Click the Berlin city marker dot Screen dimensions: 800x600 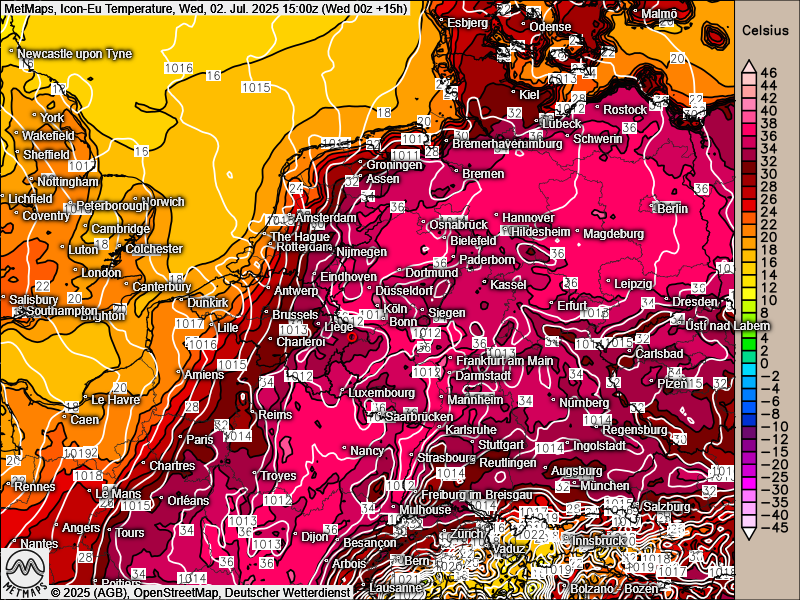(x=653, y=208)
